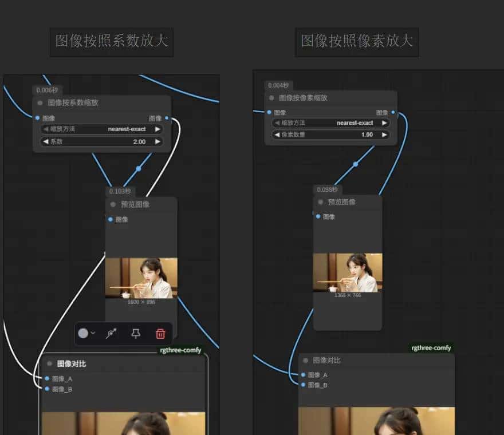Decrease the 像素数量 value using left arrow
Image resolution: width=504 pixels, height=435 pixels.
pyautogui.click(x=277, y=135)
